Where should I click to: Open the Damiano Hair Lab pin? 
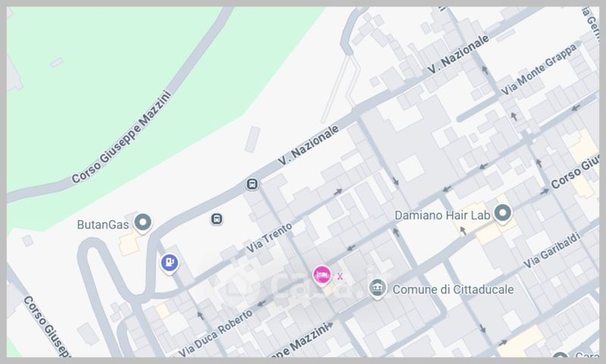tap(503, 213)
